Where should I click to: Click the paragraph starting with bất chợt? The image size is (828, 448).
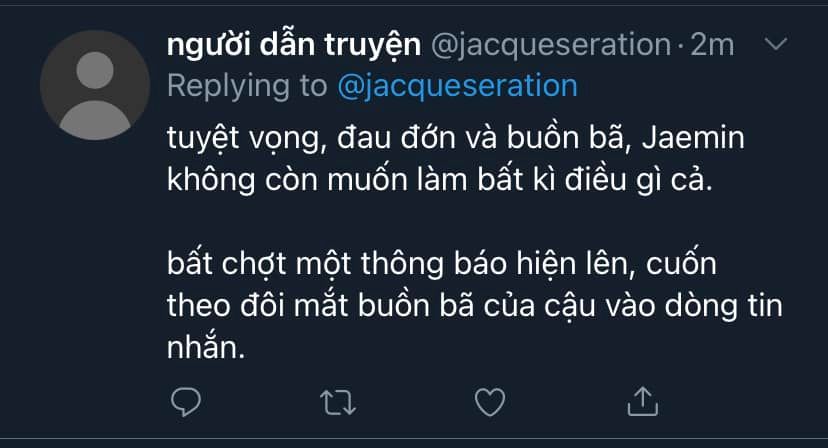[475, 305]
